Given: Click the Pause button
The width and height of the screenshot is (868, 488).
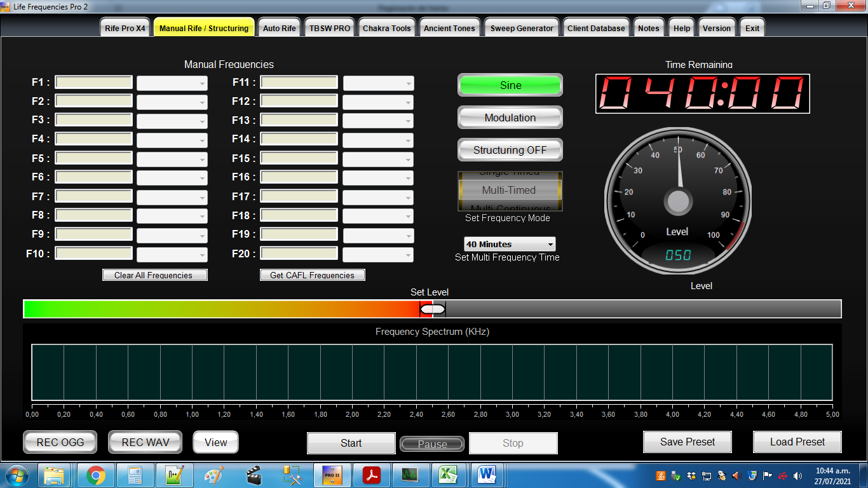Looking at the screenshot, I should click(432, 444).
